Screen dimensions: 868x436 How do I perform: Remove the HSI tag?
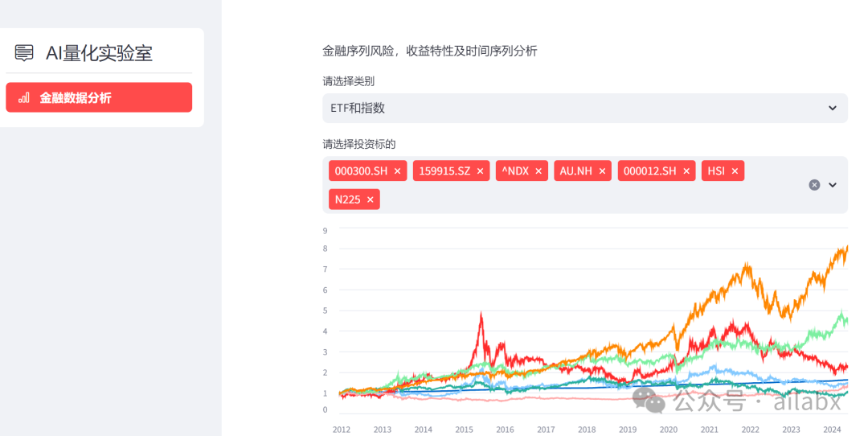735,171
